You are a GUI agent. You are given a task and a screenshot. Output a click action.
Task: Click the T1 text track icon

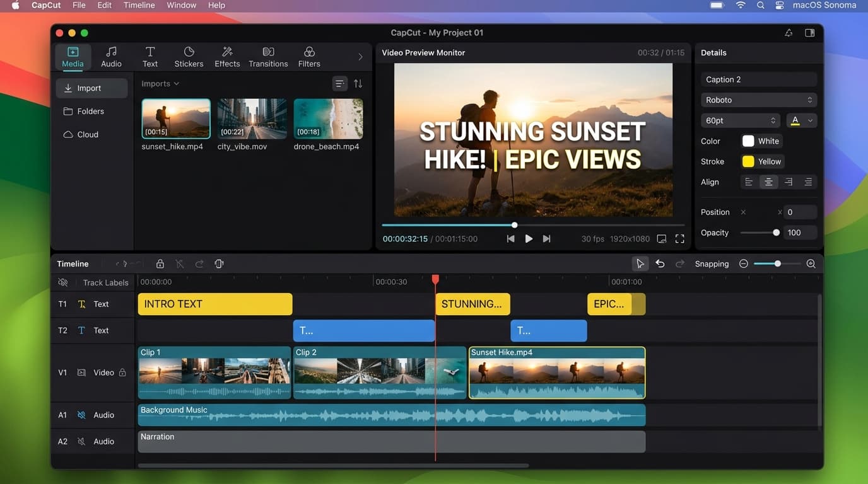point(81,304)
